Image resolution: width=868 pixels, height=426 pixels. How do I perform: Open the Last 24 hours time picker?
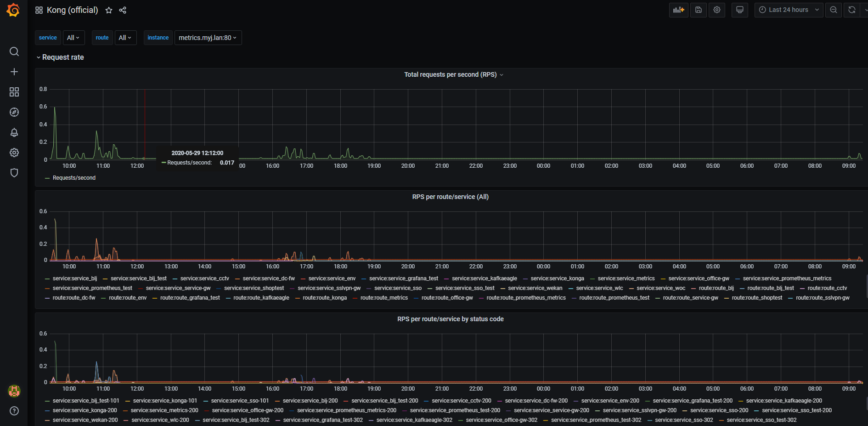point(789,10)
